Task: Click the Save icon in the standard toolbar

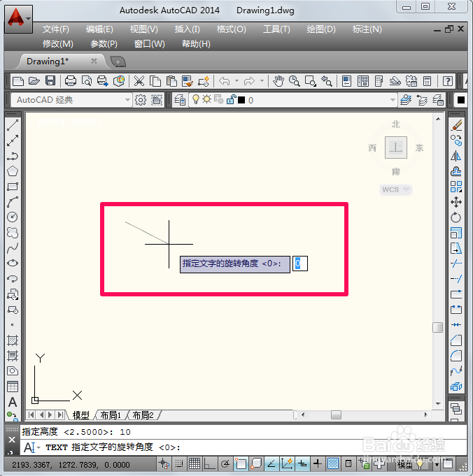Action: [x=50, y=81]
